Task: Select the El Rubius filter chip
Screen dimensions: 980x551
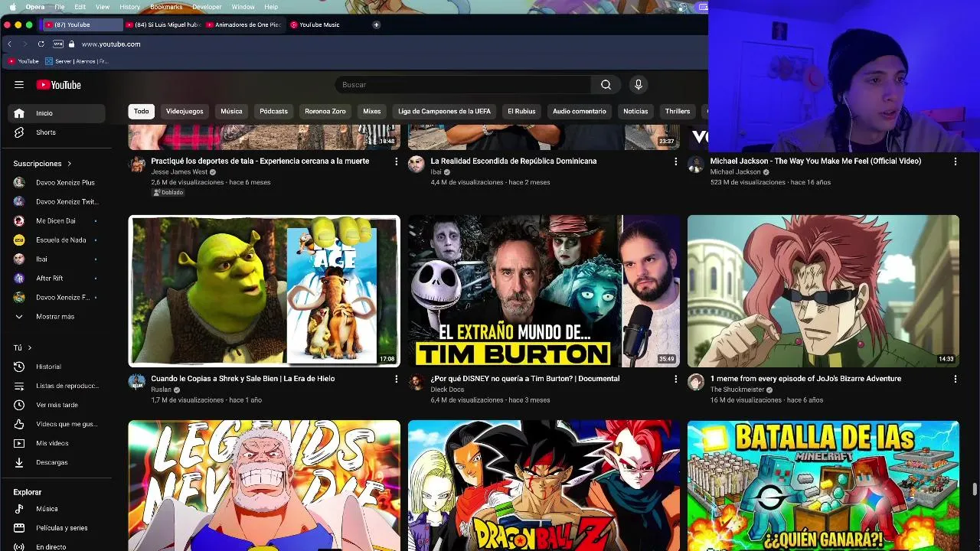Action: 521,112
